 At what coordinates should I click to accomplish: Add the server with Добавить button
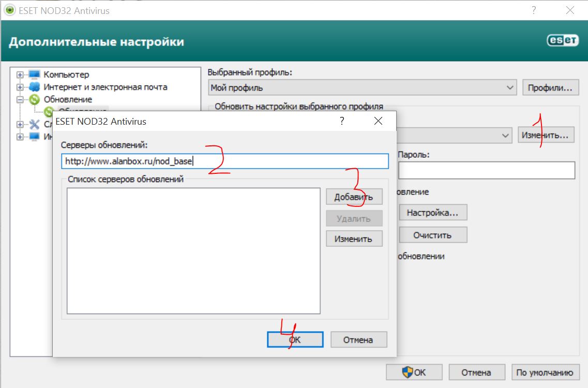[354, 197]
